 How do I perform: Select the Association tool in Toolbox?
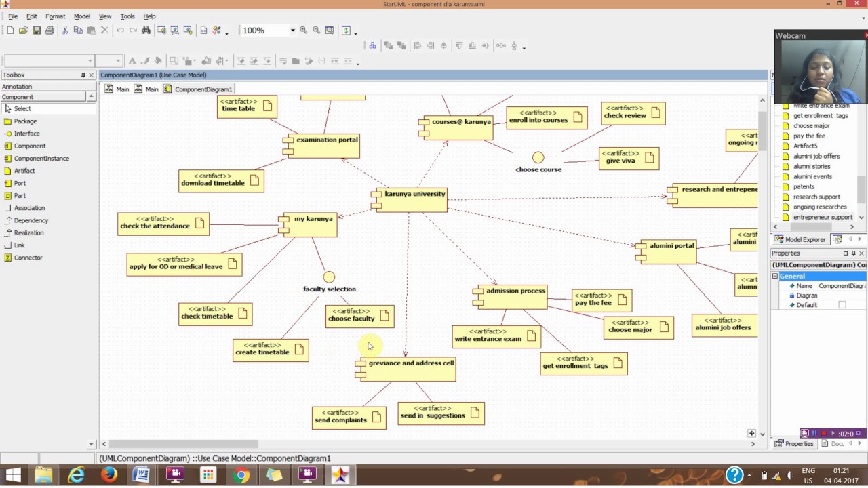coord(29,208)
